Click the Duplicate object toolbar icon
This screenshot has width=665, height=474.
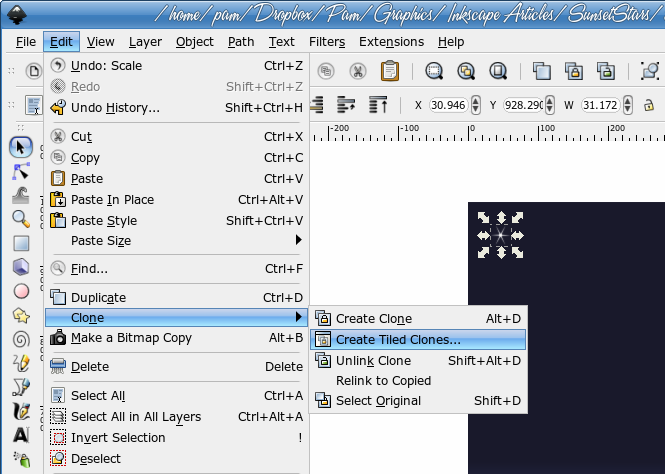click(542, 71)
